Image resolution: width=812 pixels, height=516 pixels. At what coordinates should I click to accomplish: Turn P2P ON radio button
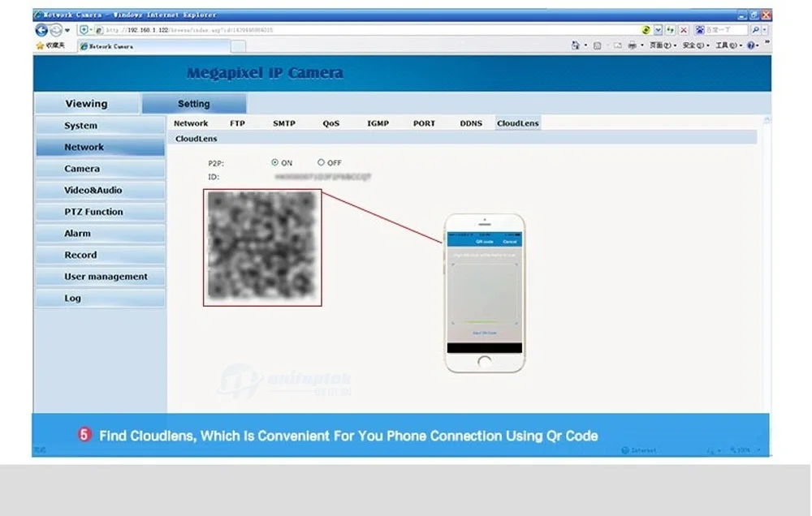click(275, 162)
